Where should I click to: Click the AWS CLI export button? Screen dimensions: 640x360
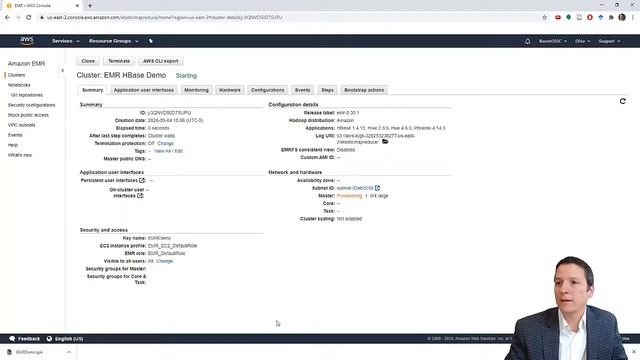160,61
